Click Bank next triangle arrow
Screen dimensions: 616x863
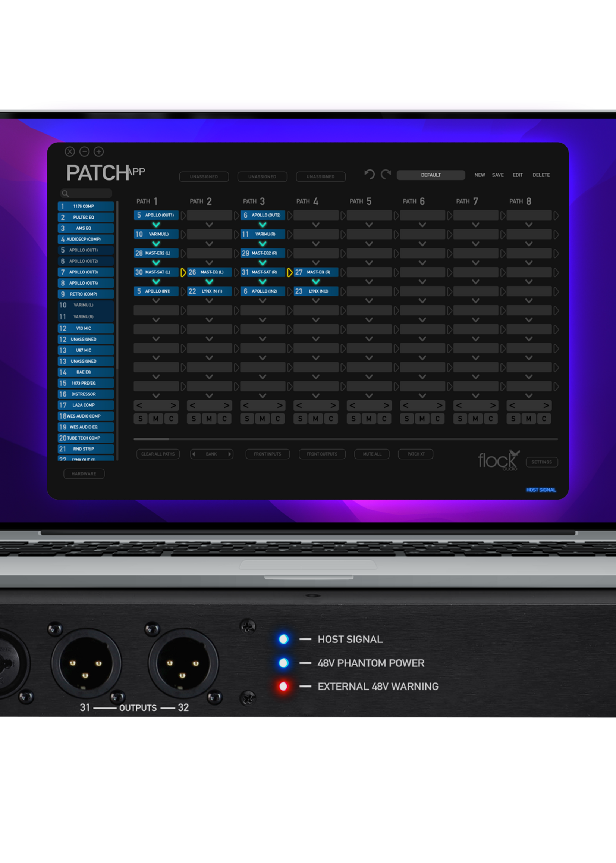[229, 454]
